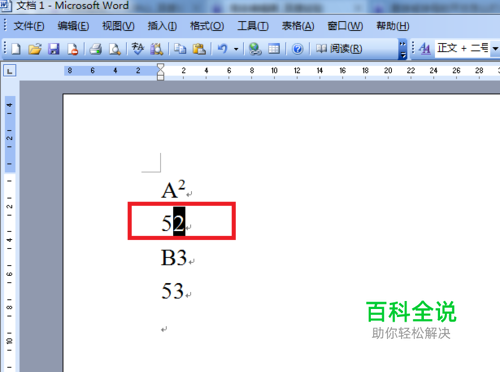Screen dimensions: 500x372
Task: Open the Research tool icon
Action: click(x=156, y=49)
